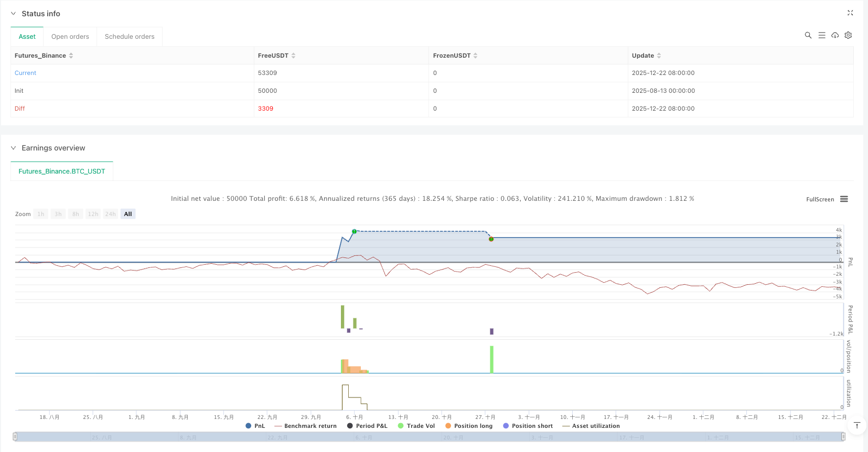Select the 24h zoom range button
The height and width of the screenshot is (452, 868).
[x=110, y=214]
